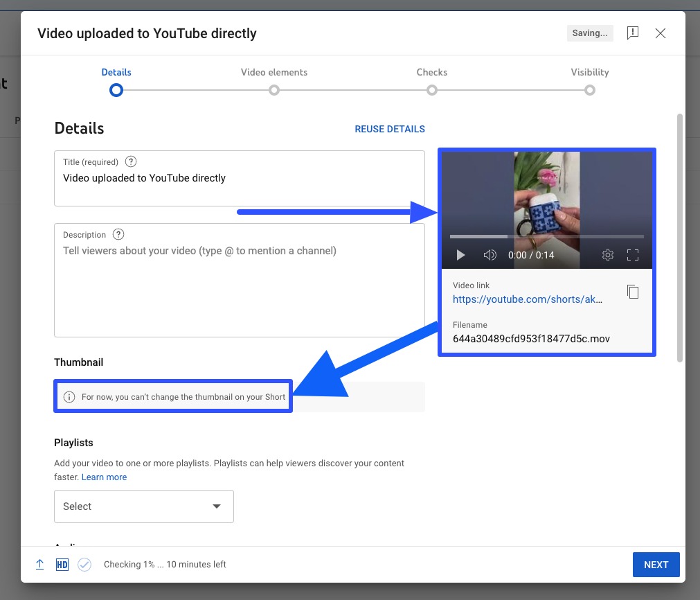Click the thumbnail restriction info icon
This screenshot has width=700, height=600.
(69, 396)
